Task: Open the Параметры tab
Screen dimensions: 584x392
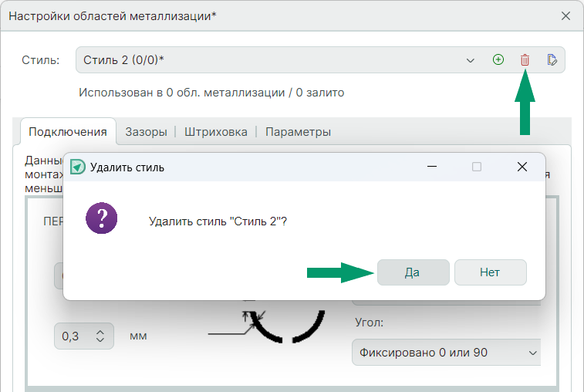Action: pos(298,132)
